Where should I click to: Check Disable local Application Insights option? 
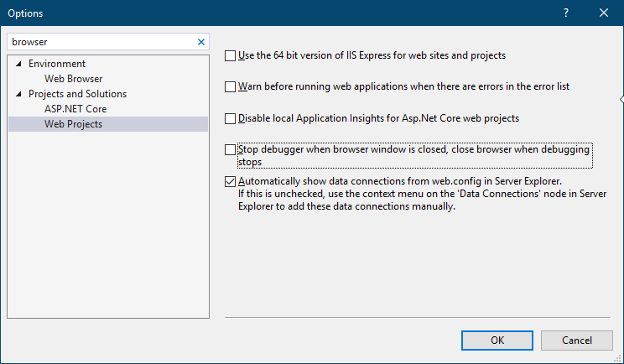[x=231, y=119]
